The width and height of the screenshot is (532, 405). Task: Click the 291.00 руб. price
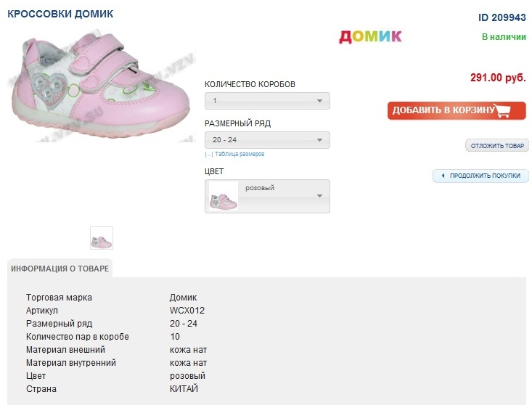[498, 78]
